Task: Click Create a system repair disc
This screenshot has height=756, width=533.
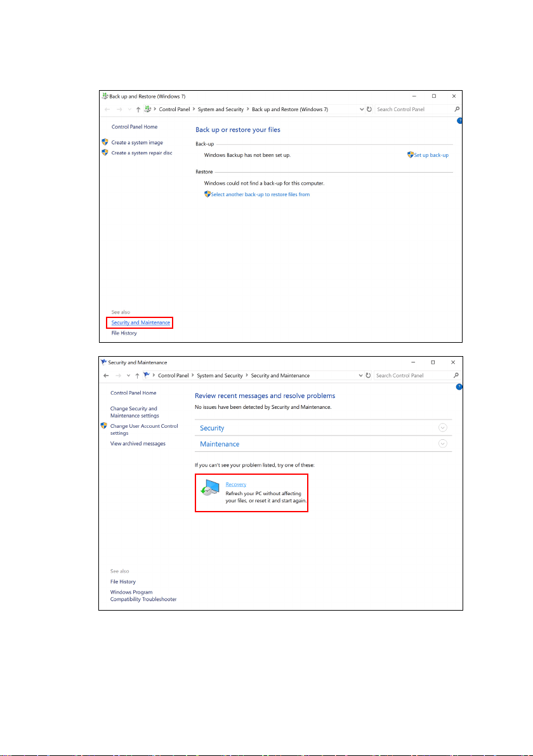Action: tap(141, 153)
